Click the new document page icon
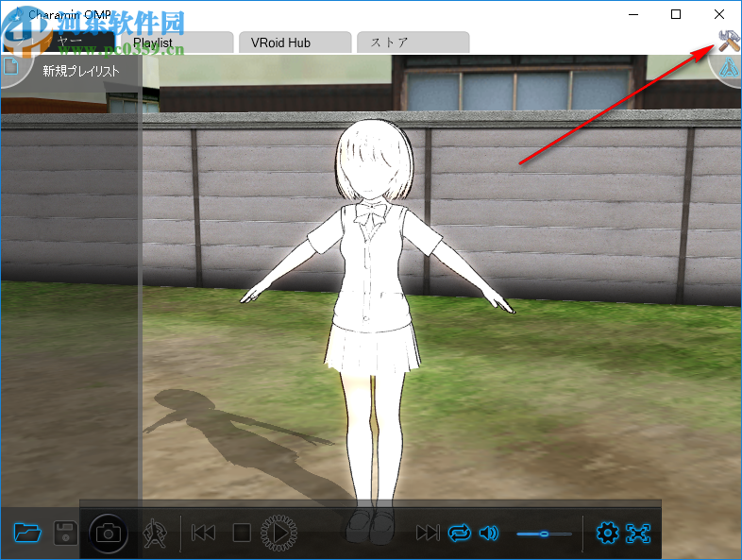742x560 pixels. [11, 66]
